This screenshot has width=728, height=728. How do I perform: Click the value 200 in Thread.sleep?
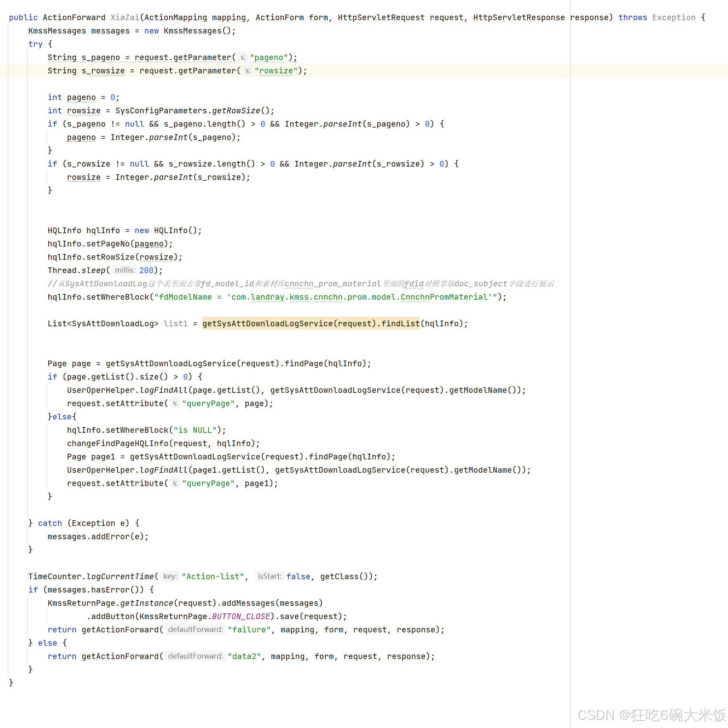(146, 270)
